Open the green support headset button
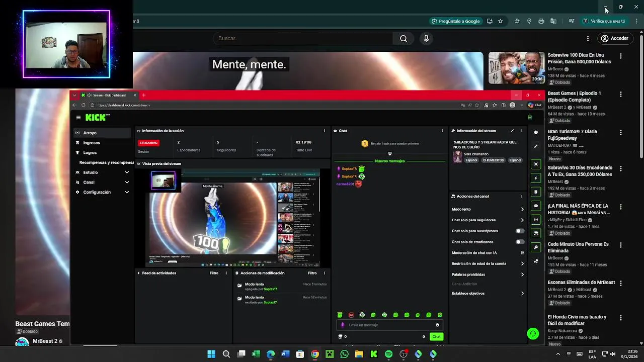 click(x=533, y=334)
